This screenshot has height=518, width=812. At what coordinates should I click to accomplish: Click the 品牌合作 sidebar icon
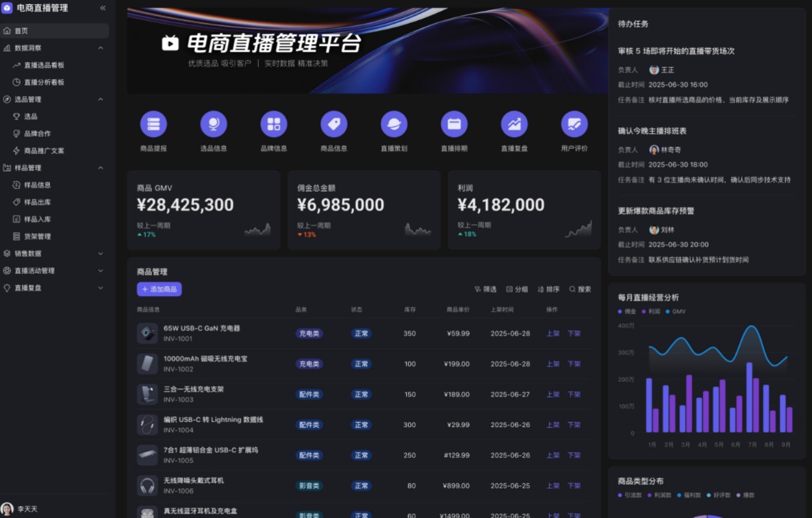[17, 134]
